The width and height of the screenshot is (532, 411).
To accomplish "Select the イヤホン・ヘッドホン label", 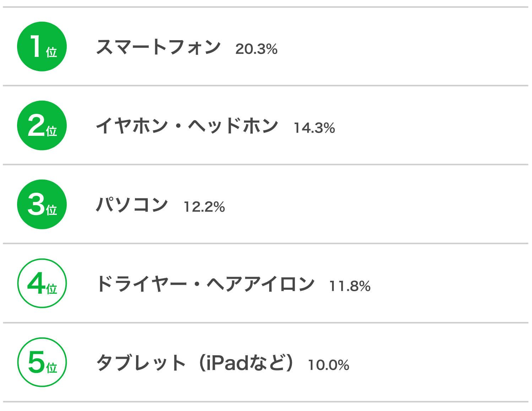I will 187,126.
